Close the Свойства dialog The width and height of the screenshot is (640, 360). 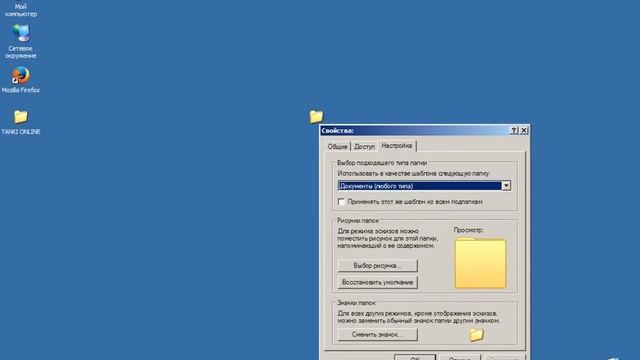(524, 130)
